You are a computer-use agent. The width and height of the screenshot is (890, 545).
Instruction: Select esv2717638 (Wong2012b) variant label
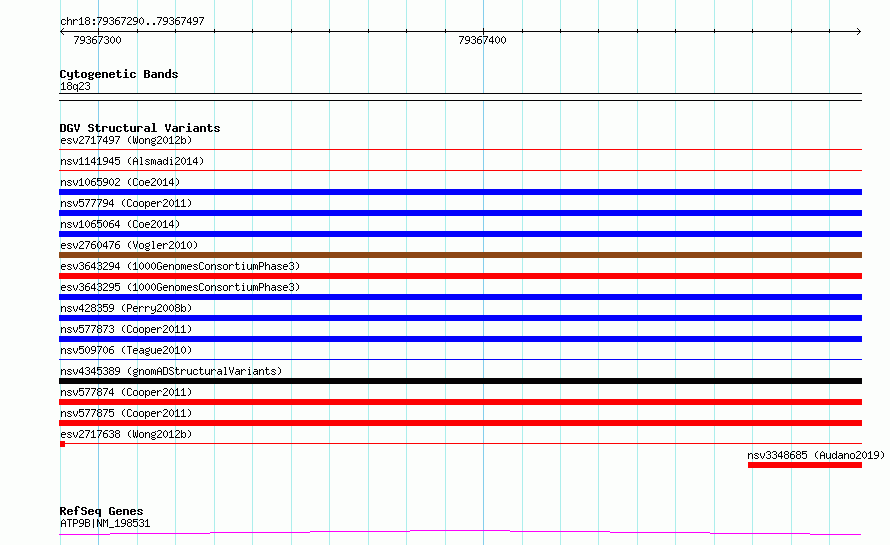click(x=126, y=434)
